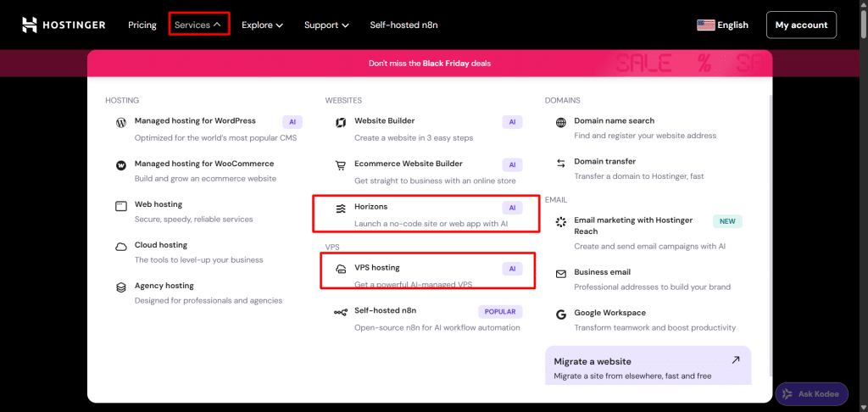The width and height of the screenshot is (868, 412).
Task: Expand the Support dropdown menu
Action: 326,25
